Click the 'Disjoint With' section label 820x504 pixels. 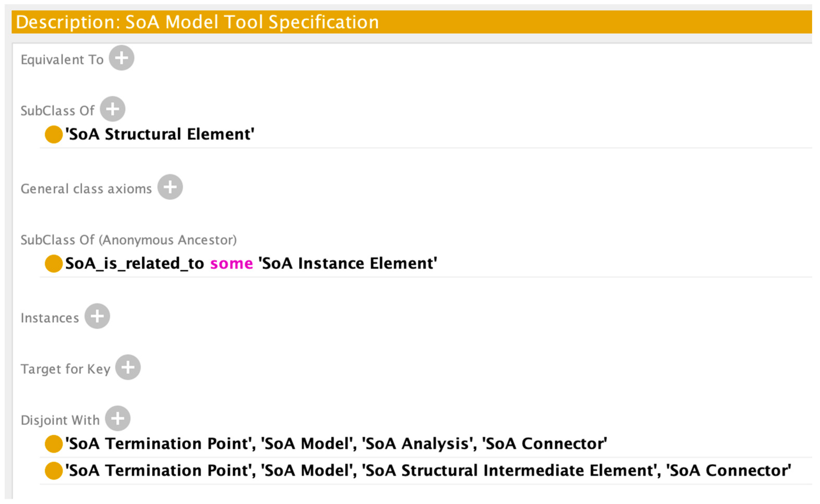[x=60, y=420]
